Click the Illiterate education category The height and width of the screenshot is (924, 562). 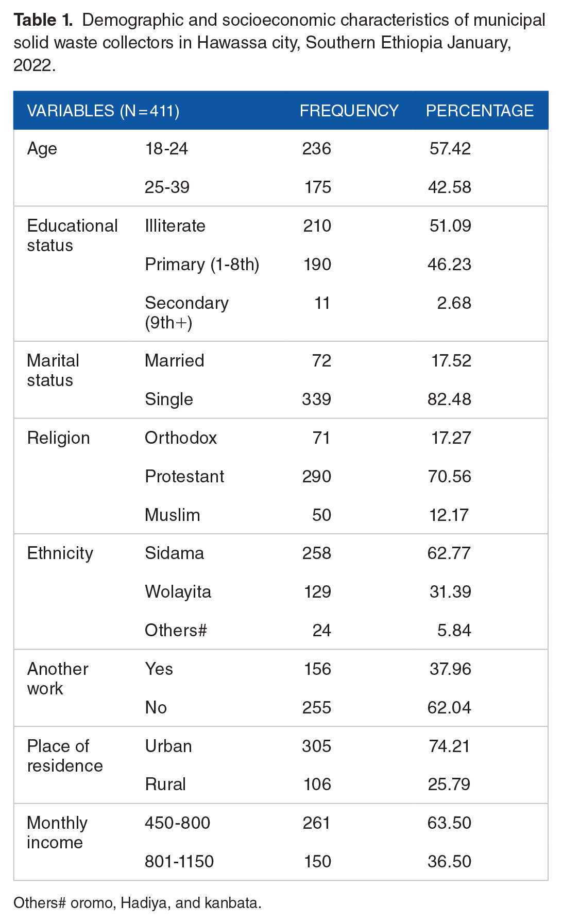tap(175, 226)
